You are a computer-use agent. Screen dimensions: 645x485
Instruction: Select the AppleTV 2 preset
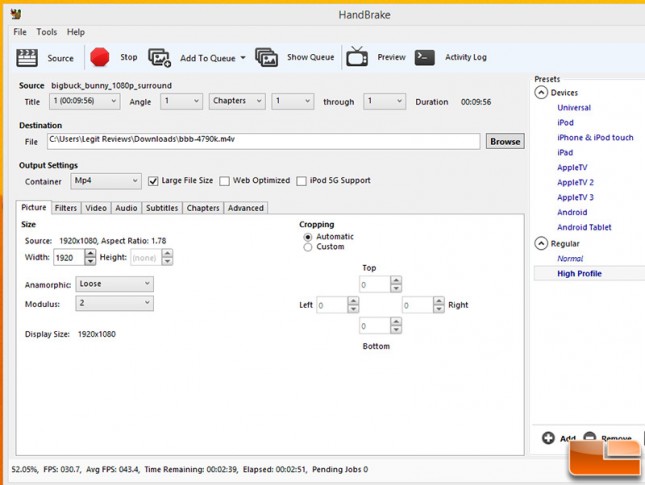pos(575,182)
